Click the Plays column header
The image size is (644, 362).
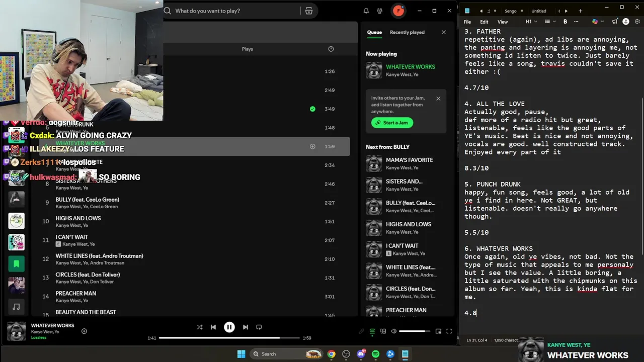pos(248,49)
